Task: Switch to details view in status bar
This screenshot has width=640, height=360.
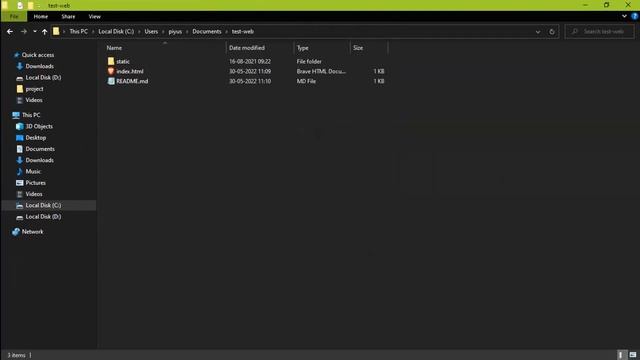Action: [x=620, y=355]
